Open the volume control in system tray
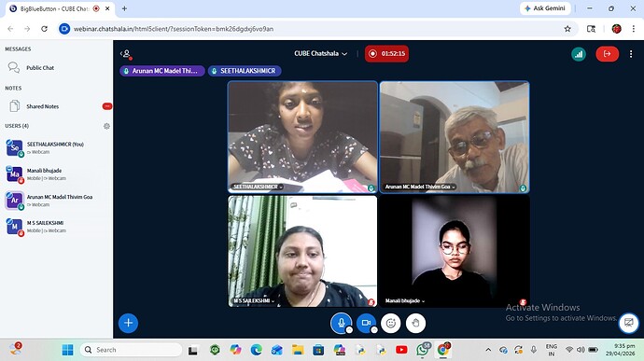The height and width of the screenshot is (361, 644). [581, 350]
